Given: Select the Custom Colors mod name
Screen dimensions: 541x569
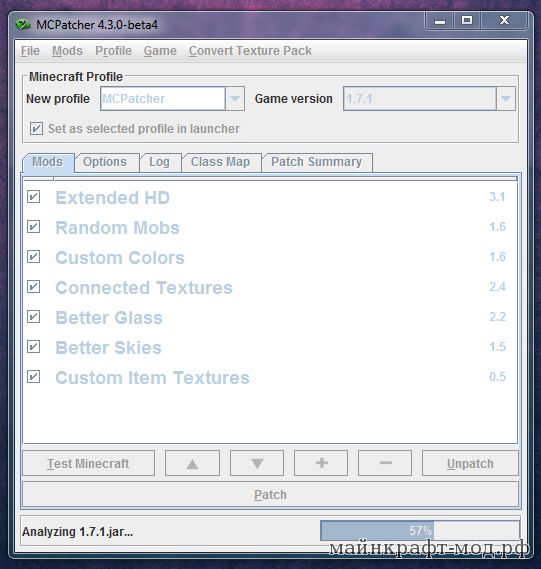Looking at the screenshot, I should tap(120, 258).
